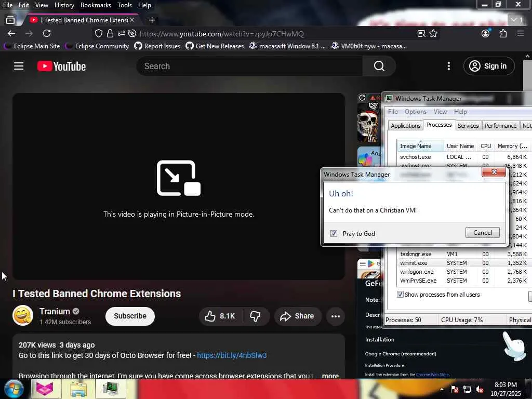Image resolution: width=532 pixels, height=399 pixels.
Task: Open the Task Manager taskbar icon
Action: coord(111,389)
